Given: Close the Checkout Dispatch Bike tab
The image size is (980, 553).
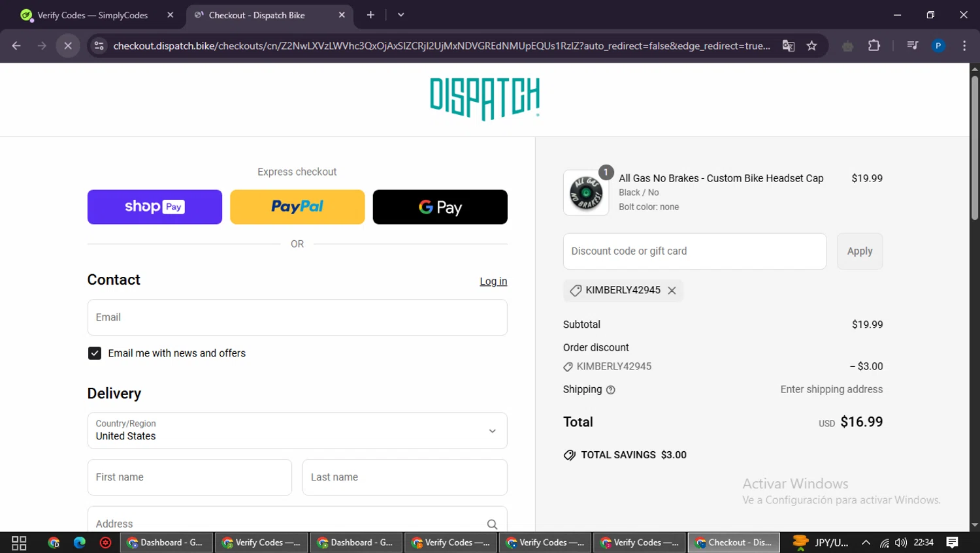Looking at the screenshot, I should pyautogui.click(x=342, y=15).
